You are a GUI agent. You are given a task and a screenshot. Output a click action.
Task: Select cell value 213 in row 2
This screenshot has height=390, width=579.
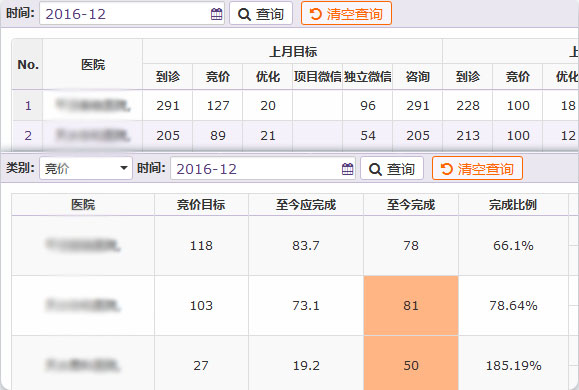[468, 135]
